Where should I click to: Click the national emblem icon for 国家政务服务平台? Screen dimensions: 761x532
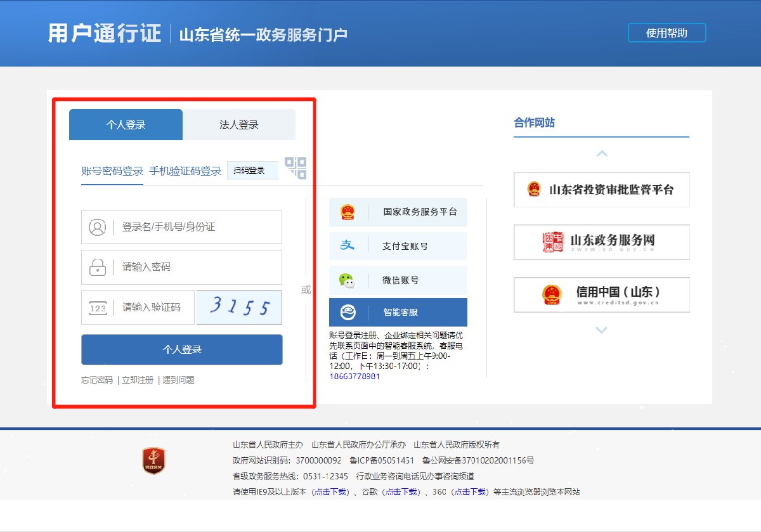coord(348,212)
